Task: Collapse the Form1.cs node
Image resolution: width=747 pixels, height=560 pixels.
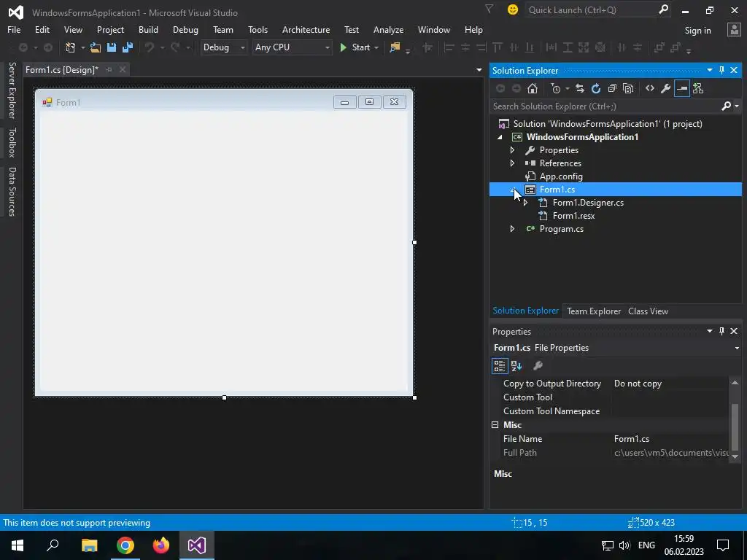Action: (x=514, y=190)
